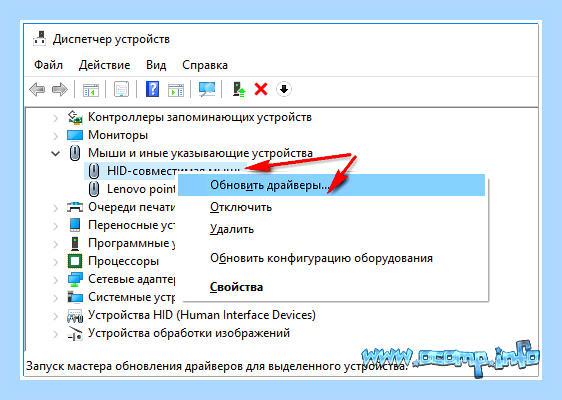
Task: Click the software devices category icon
Action: click(x=75, y=243)
